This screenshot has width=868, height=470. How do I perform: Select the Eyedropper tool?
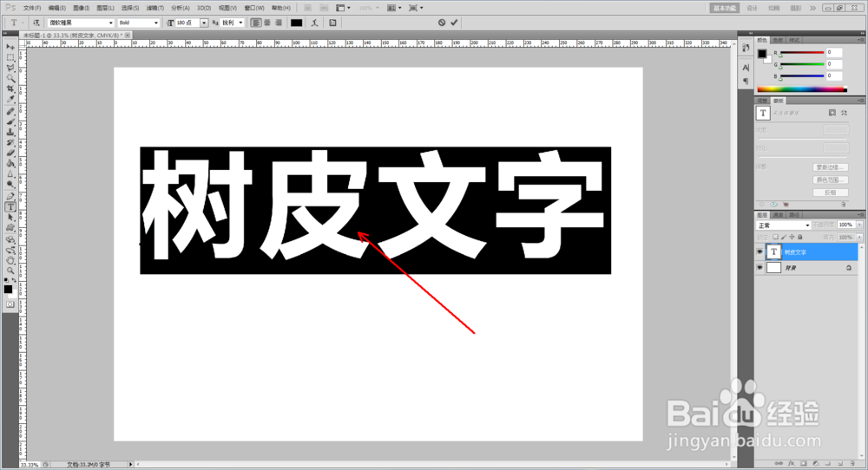[x=10, y=100]
